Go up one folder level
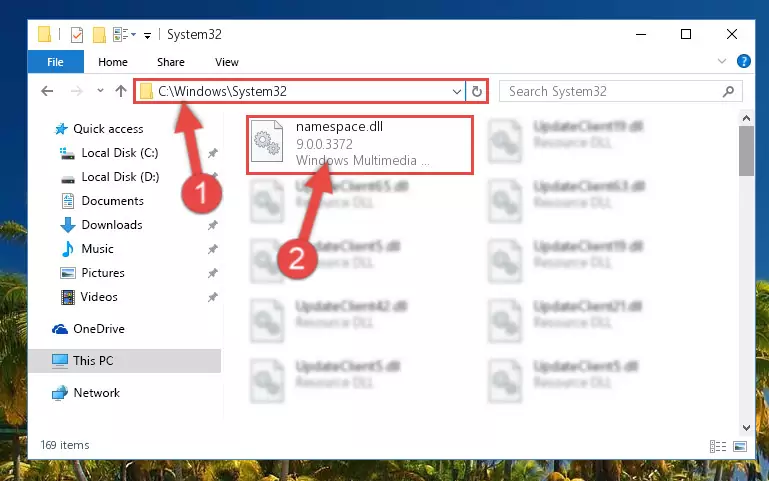The image size is (769, 481). [x=121, y=91]
